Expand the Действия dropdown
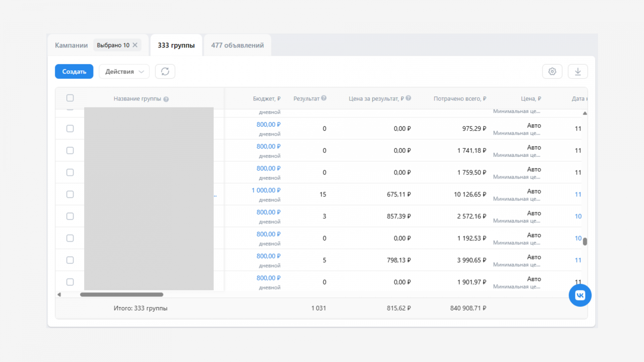Image resolution: width=644 pixels, height=362 pixels. (124, 72)
